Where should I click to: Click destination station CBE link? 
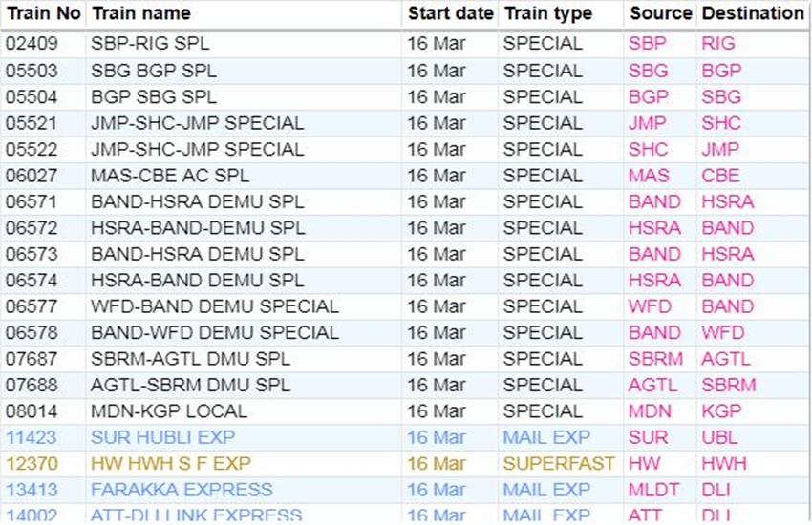point(720,176)
